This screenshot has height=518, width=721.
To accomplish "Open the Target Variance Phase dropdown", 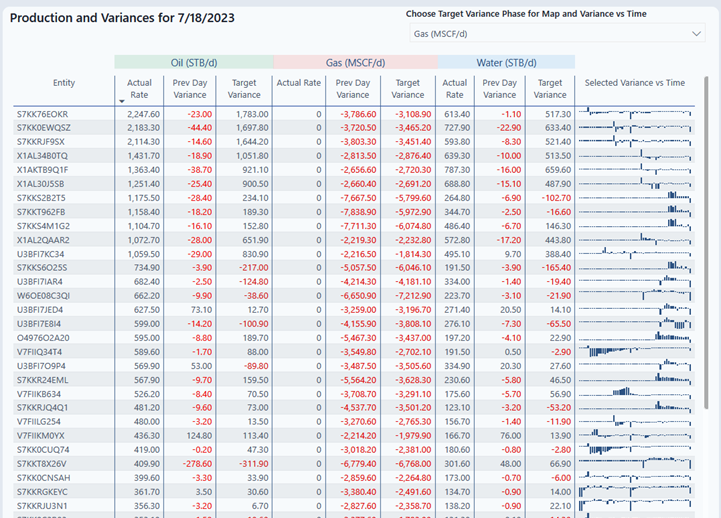I will click(557, 34).
